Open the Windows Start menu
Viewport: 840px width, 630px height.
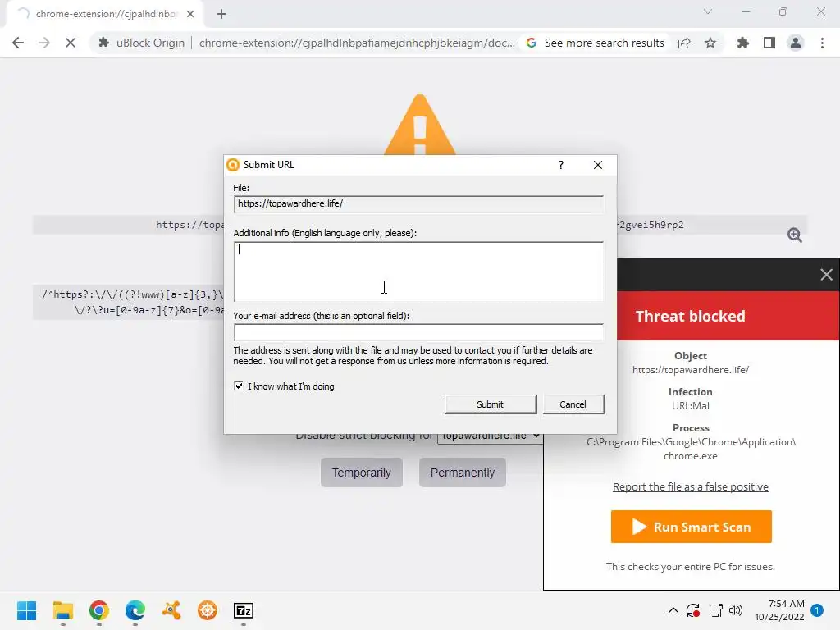pyautogui.click(x=27, y=610)
